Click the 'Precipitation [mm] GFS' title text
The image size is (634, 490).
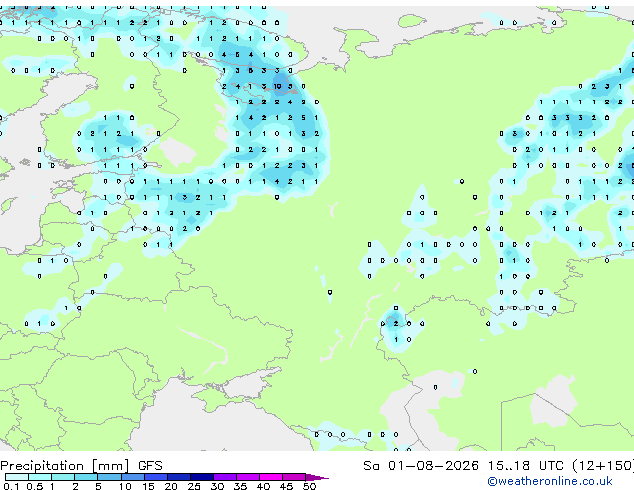[x=81, y=466]
